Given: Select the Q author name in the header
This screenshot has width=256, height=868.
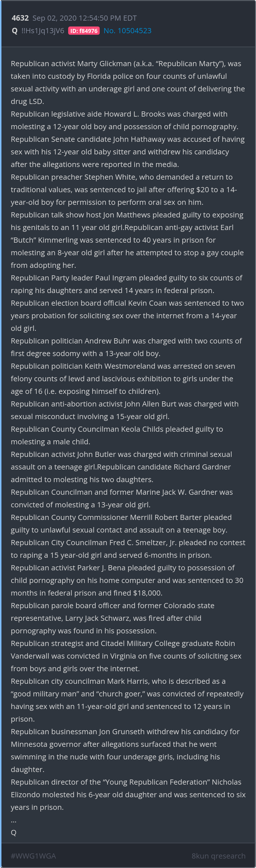Looking at the screenshot, I should (x=15, y=31).
